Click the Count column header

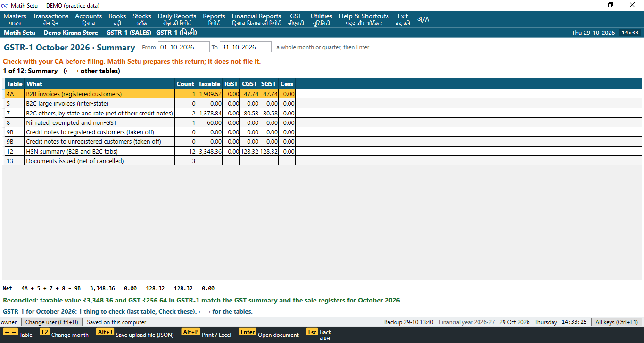click(185, 84)
